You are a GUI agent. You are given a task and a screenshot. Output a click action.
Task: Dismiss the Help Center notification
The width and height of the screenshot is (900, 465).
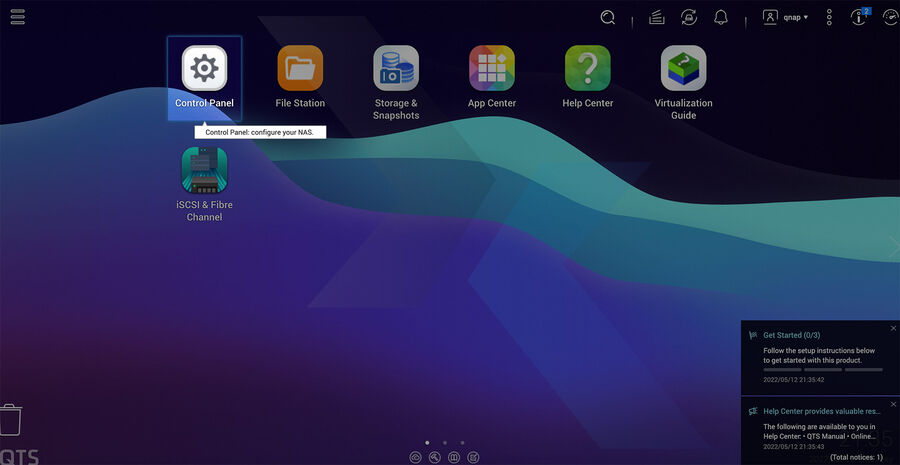(x=893, y=404)
